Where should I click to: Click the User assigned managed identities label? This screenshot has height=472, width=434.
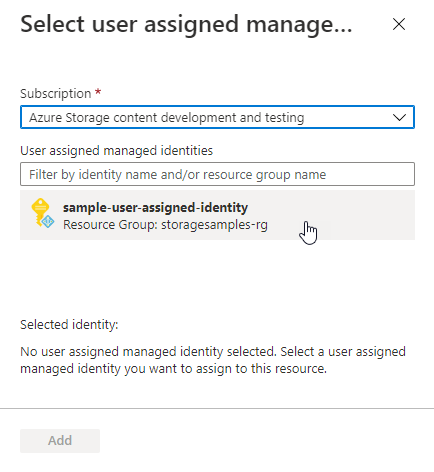pos(117,151)
